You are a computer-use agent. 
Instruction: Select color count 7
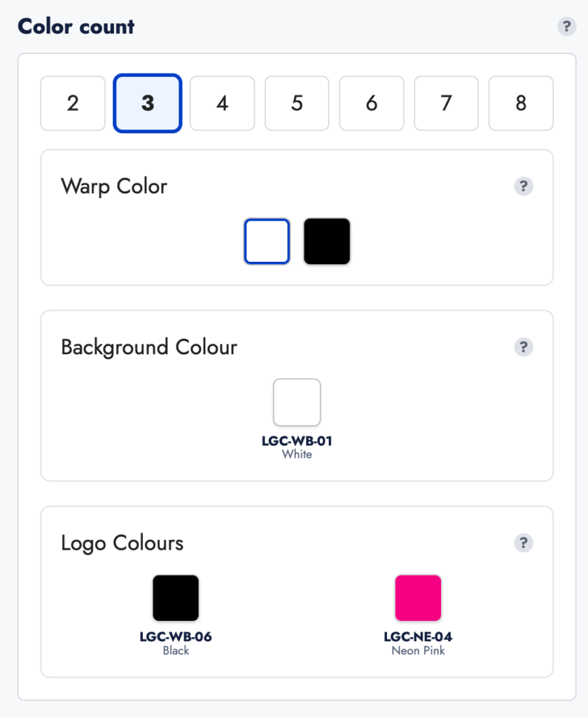point(446,104)
